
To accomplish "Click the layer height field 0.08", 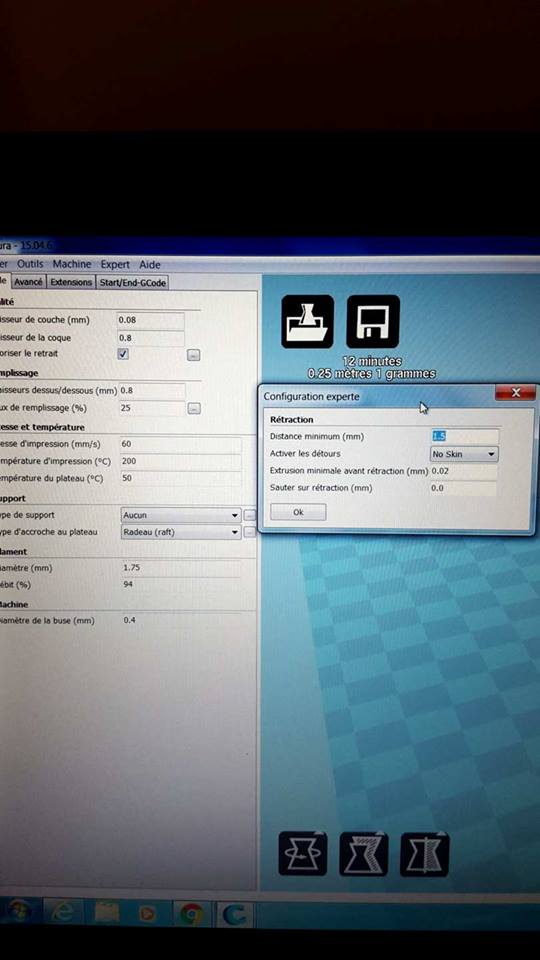I will pyautogui.click(x=151, y=320).
